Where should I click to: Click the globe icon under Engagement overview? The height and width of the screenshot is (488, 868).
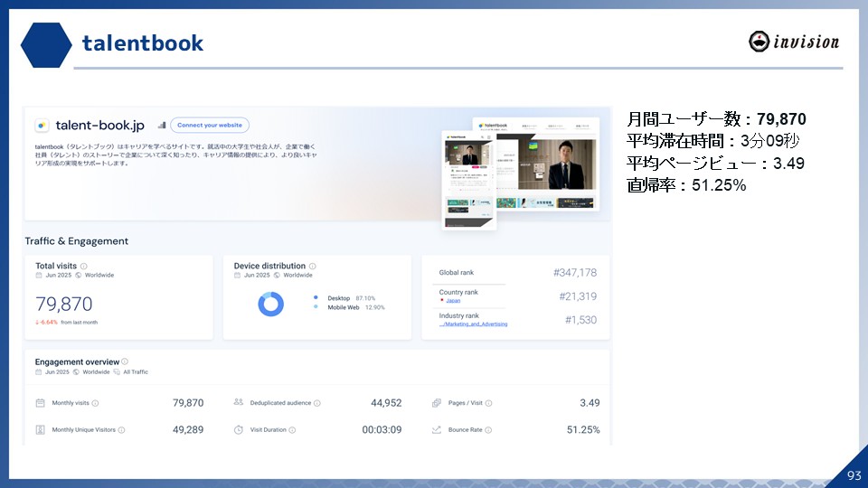pyautogui.click(x=76, y=371)
